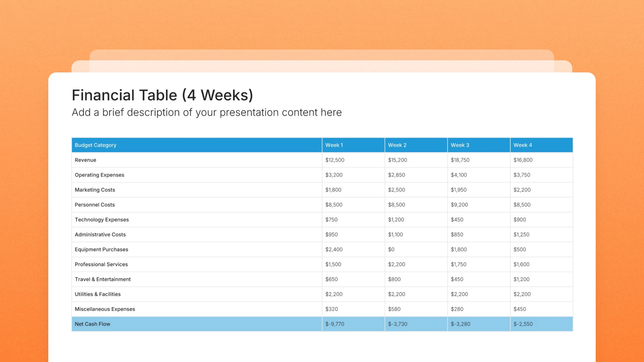Viewport: 644px width, 362px height.
Task: Select the 'Revenue' row label
Action: (86, 160)
